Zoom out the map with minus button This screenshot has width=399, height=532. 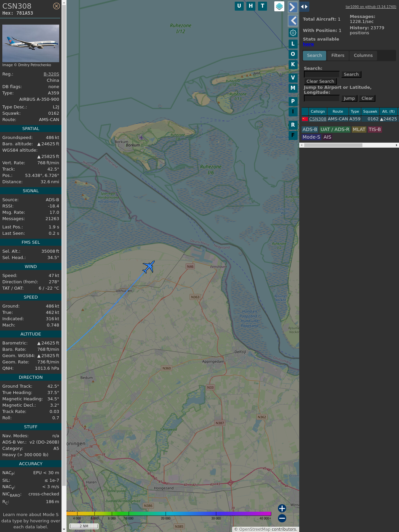coord(282,518)
